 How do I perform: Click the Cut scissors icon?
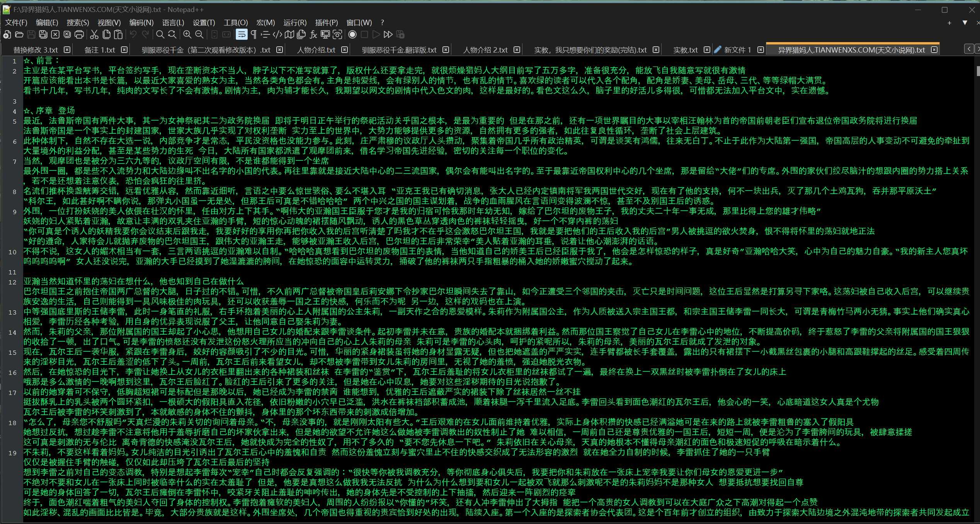coord(94,35)
